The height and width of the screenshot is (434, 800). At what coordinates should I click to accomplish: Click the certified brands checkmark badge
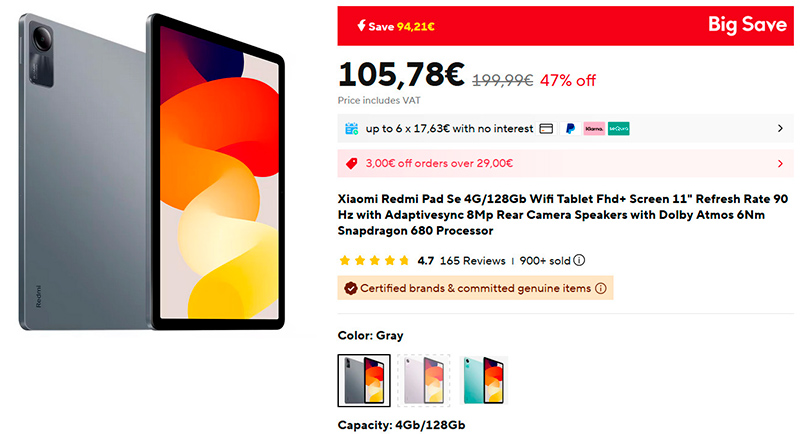tap(350, 288)
